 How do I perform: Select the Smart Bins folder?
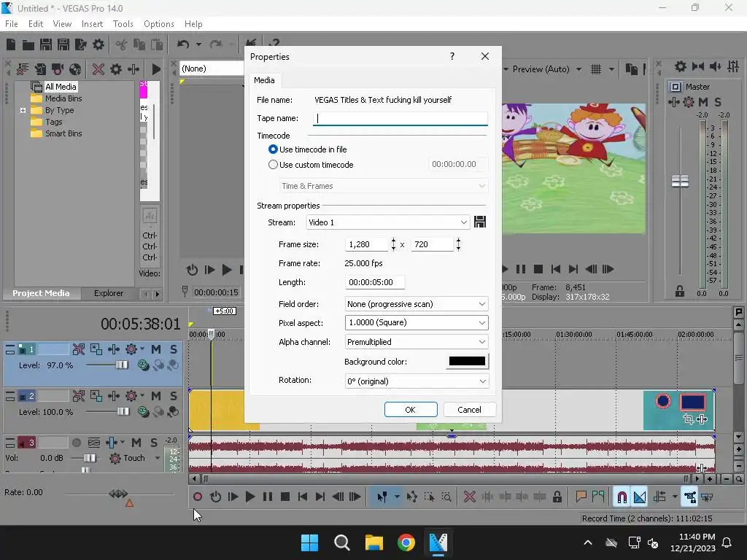[x=63, y=134]
